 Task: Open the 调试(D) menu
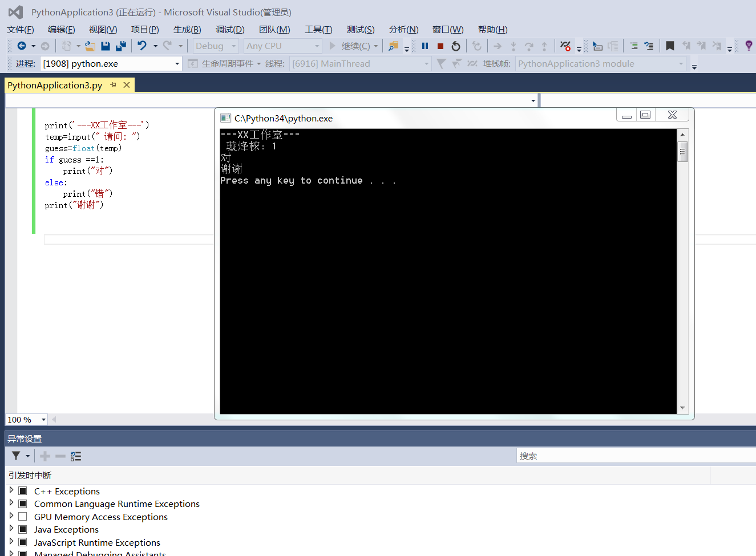[230, 30]
